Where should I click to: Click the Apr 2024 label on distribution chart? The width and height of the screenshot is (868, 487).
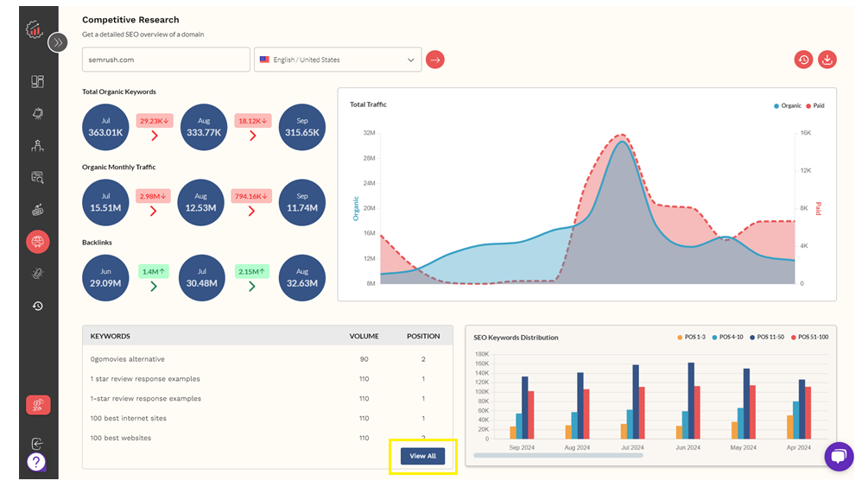[798, 447]
